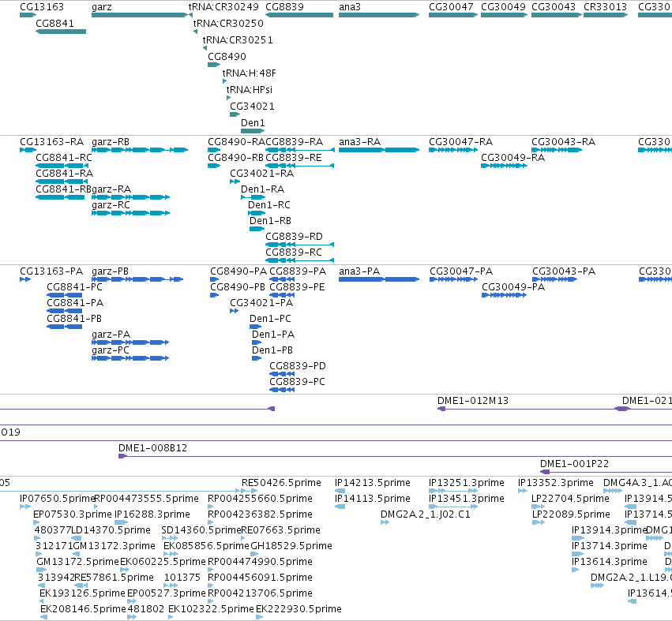Open the 'RP004255660.5prime' EST label

260,499
